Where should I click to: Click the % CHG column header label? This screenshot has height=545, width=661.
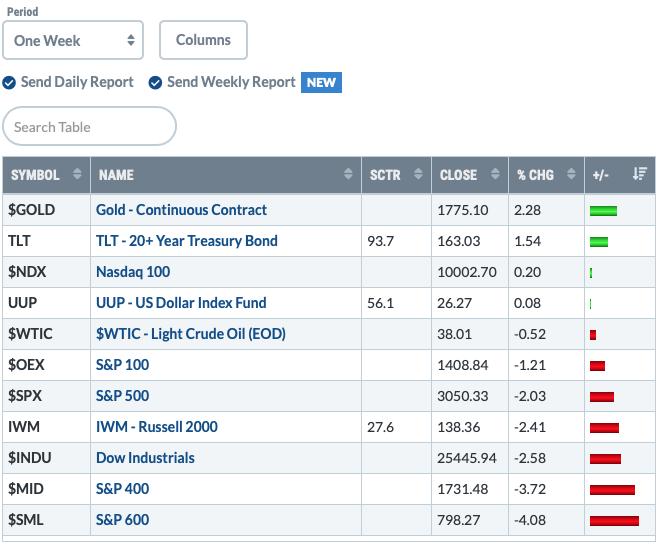click(535, 175)
